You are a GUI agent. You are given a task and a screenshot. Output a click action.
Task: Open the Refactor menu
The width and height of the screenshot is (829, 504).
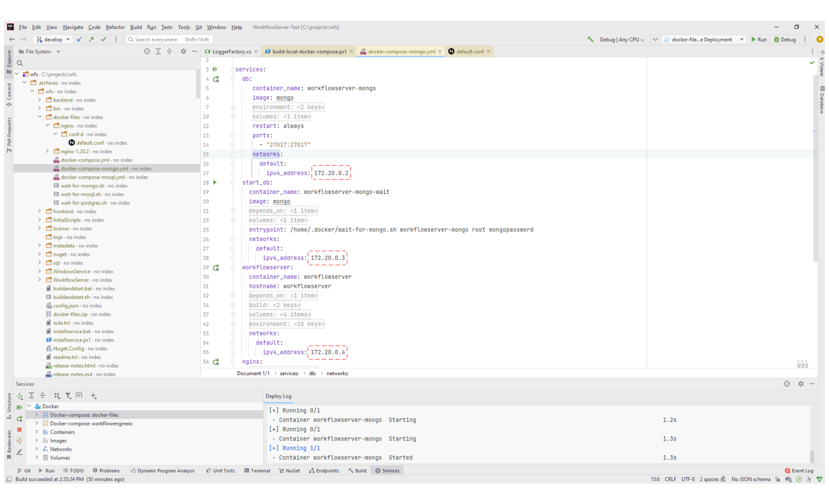click(115, 27)
